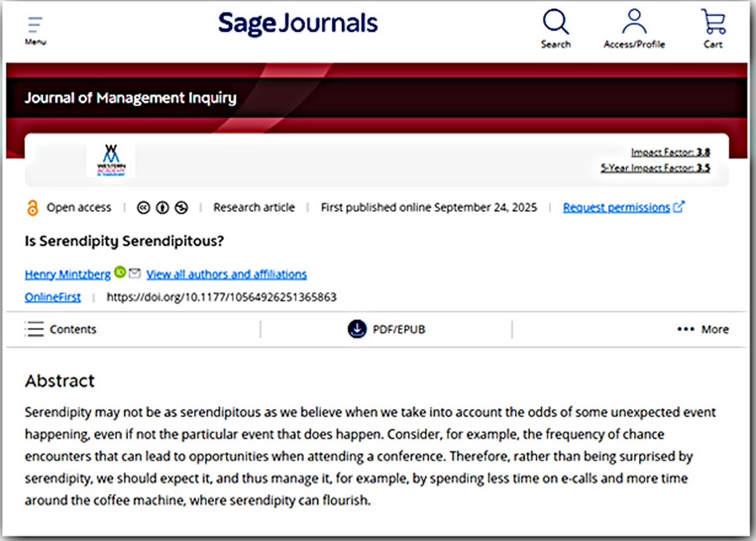Go to the Sage Journals homepage logo
This screenshot has height=541, width=756.
298,24
